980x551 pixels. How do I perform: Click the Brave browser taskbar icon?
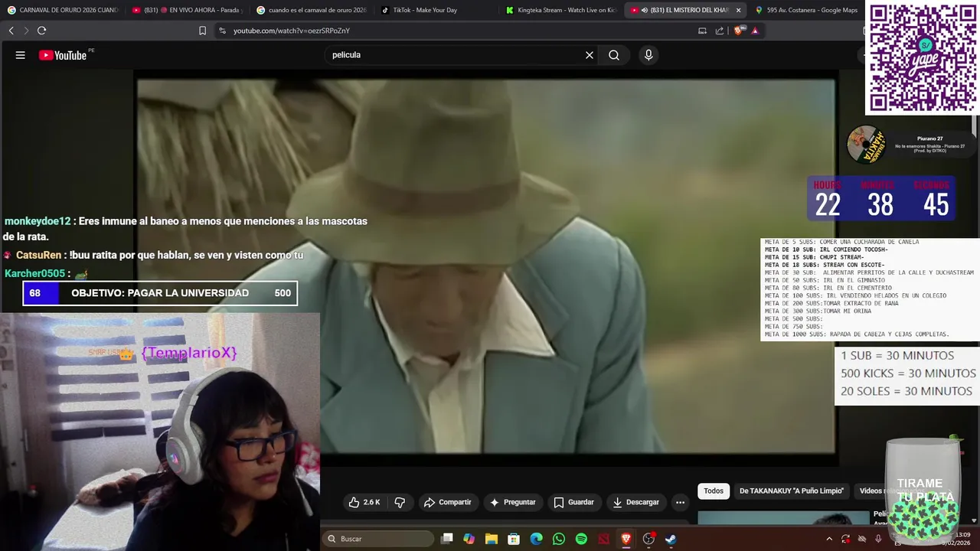point(626,539)
